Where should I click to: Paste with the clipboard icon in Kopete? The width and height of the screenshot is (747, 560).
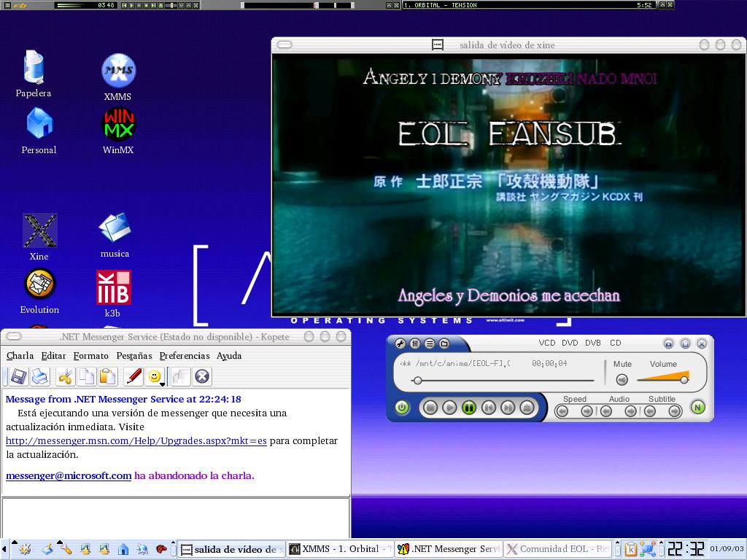pyautogui.click(x=108, y=377)
